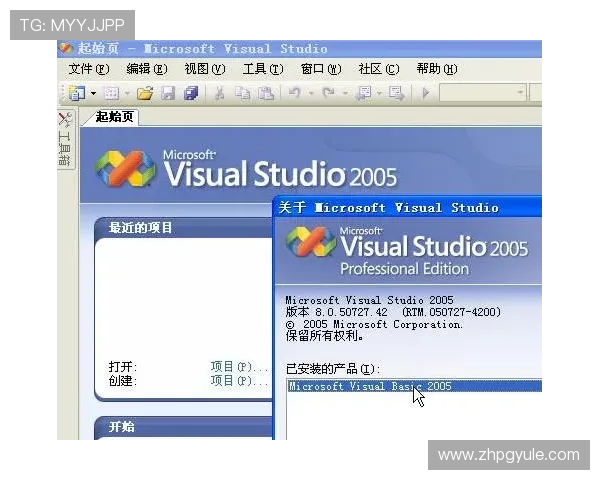Click the 项目(P)... link next to 创建
The height and width of the screenshot is (480, 600).
click(238, 380)
